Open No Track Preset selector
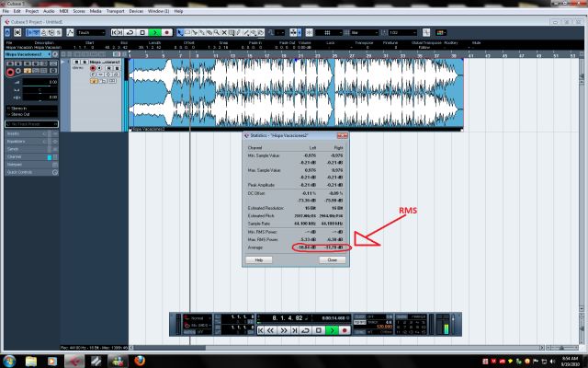 coord(31,124)
